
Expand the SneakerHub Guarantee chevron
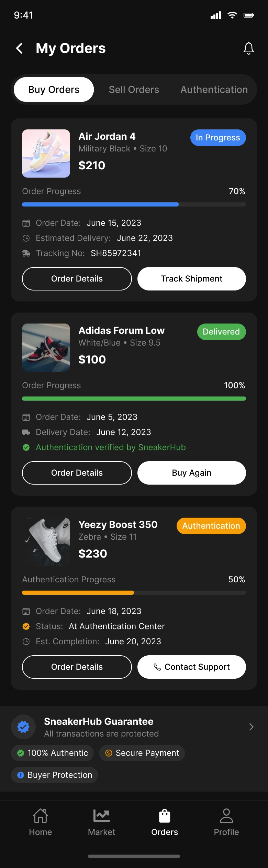pos(251,727)
